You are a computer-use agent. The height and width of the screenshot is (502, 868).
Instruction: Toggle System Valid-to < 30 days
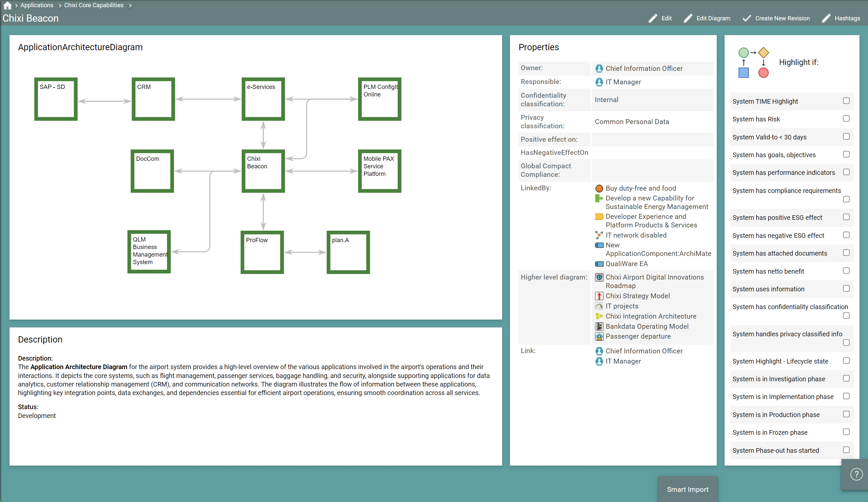(x=846, y=136)
